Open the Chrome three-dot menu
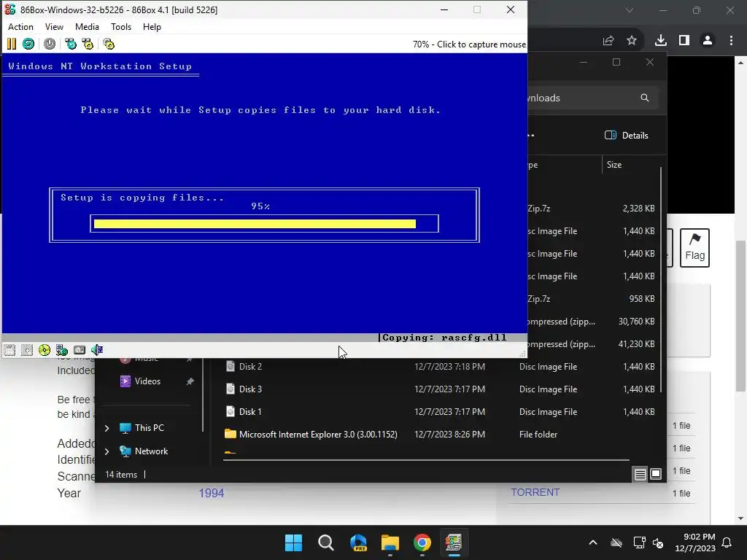Screen dimensions: 747x560 731,41
